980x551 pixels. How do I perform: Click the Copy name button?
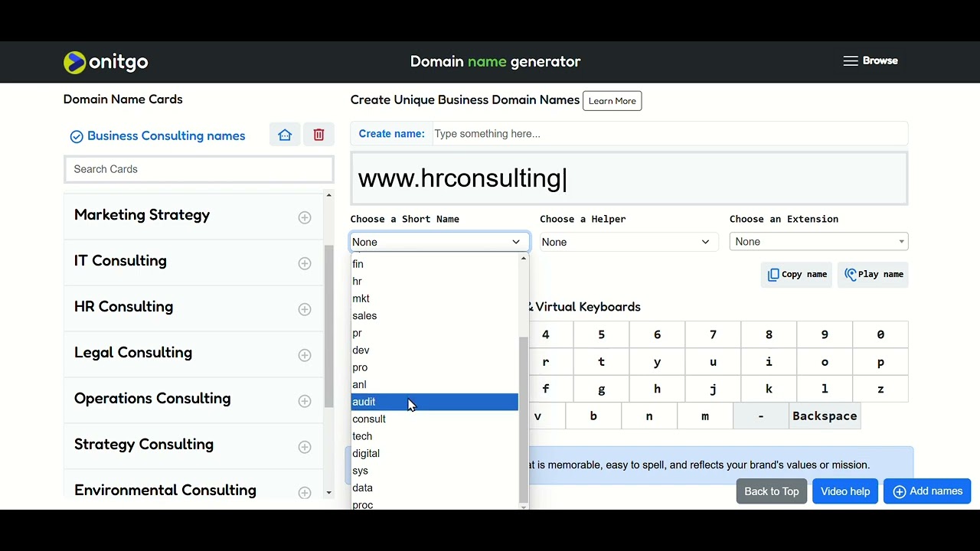click(796, 275)
